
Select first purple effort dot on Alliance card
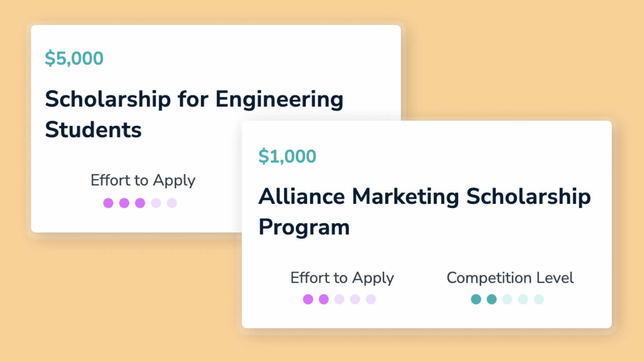308,299
